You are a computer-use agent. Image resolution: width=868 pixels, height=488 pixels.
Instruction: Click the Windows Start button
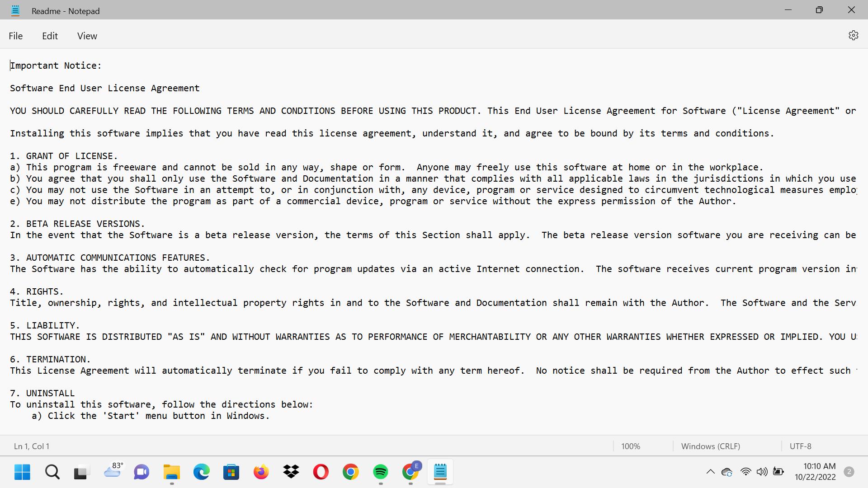point(22,472)
